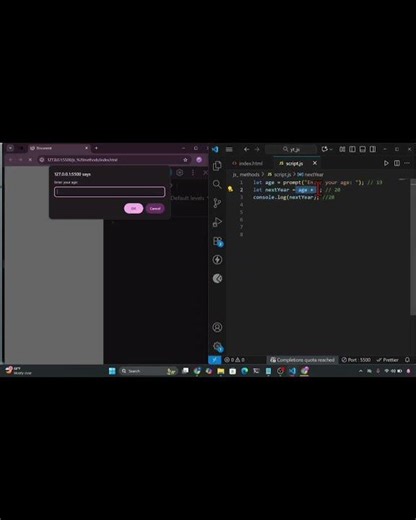This screenshot has height=520, width=416.
Task: Toggle the secondary side bar layout icon
Action: (373, 149)
